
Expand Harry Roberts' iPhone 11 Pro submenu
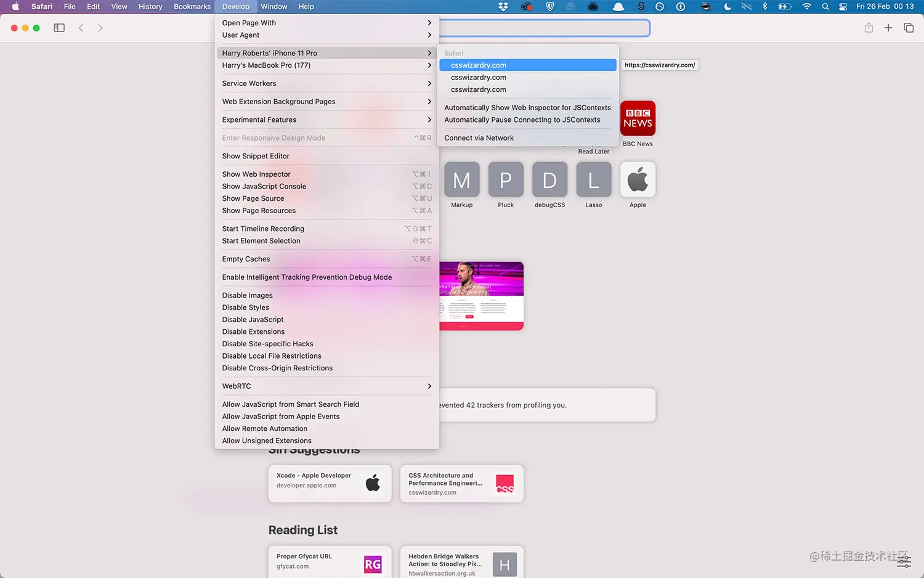click(x=326, y=53)
